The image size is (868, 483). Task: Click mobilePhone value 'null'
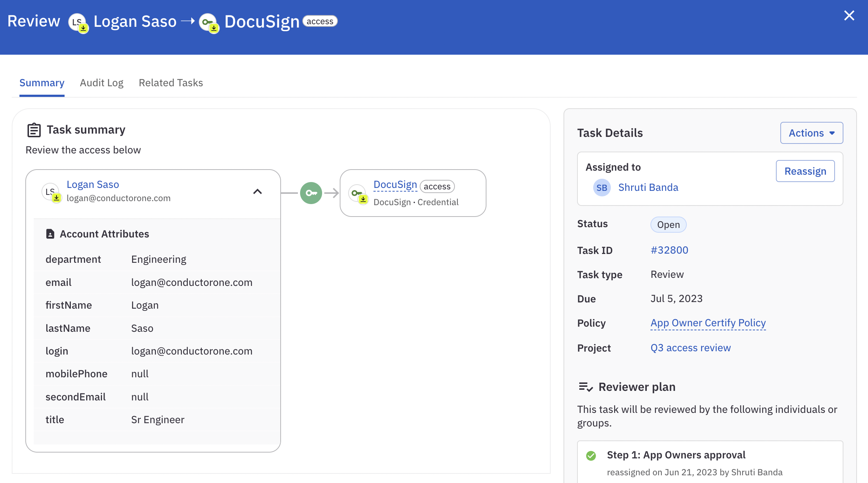(140, 374)
